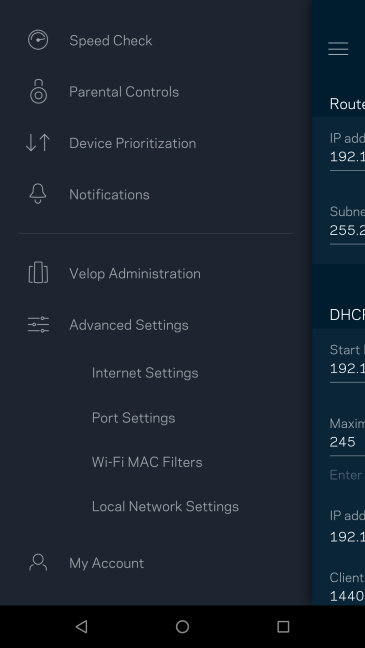Image resolution: width=365 pixels, height=648 pixels.
Task: Collapse the Advanced Settings section
Action: click(129, 325)
